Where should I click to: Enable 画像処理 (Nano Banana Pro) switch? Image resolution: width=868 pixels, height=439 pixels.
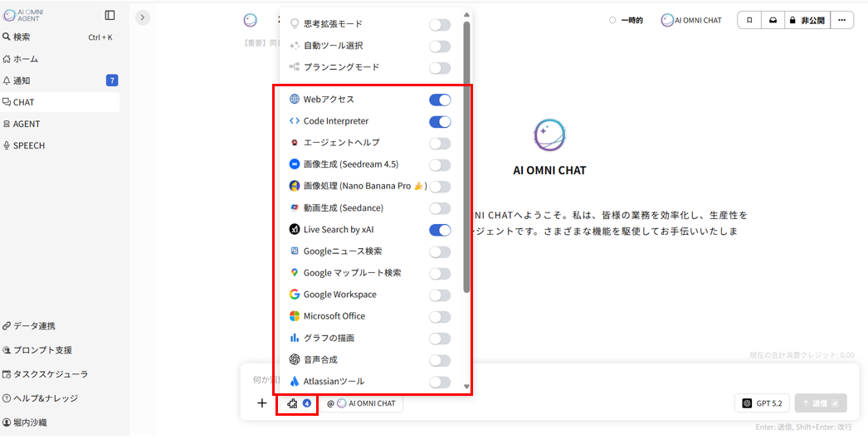pos(440,187)
